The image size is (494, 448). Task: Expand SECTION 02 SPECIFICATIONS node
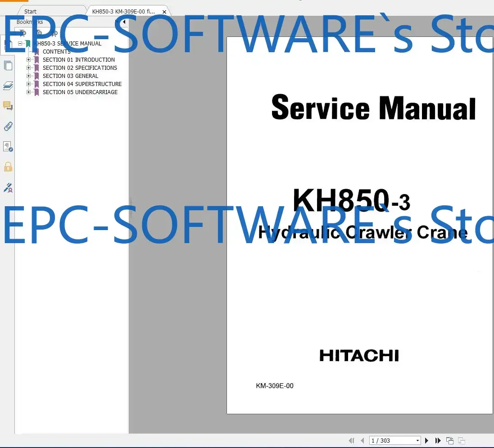[x=29, y=68]
